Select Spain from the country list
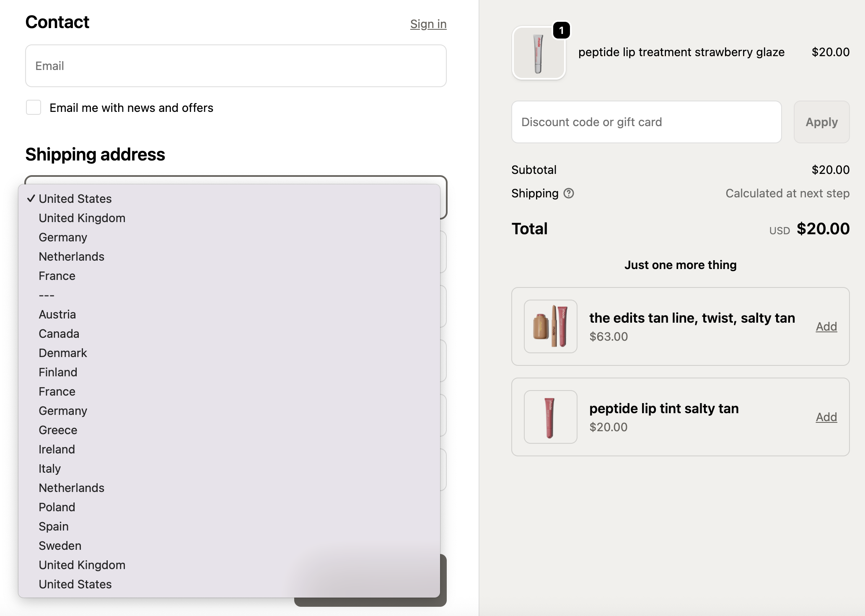This screenshot has width=865, height=616. pos(54,526)
